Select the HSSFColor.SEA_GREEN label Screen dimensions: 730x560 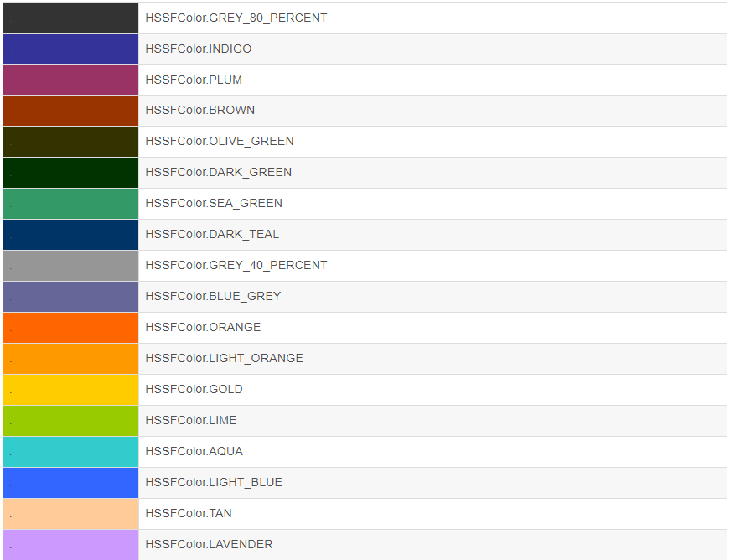point(214,204)
